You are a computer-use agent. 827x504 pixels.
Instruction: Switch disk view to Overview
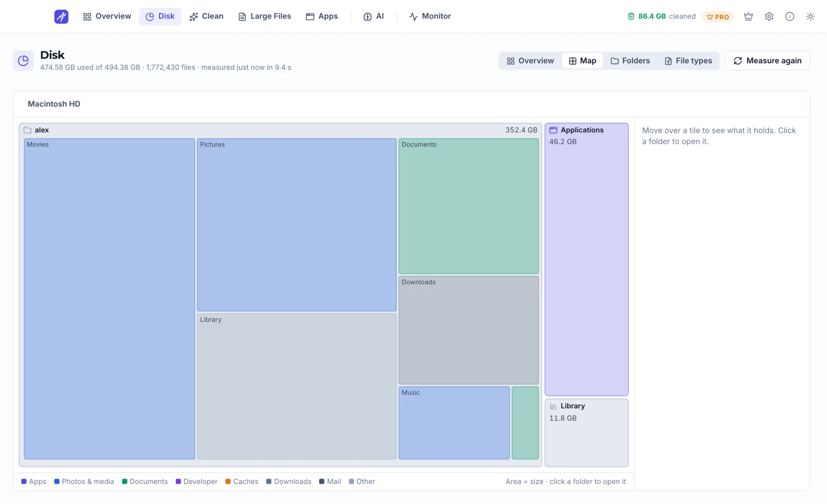531,61
